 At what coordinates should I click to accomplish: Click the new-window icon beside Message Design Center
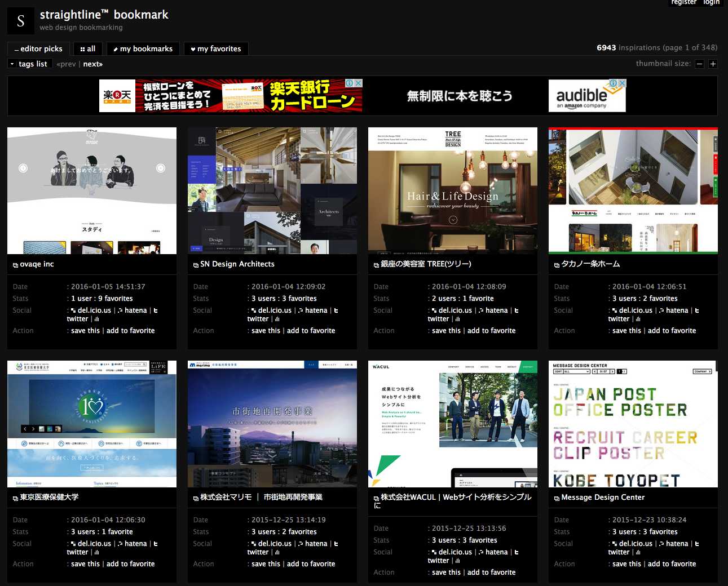[x=557, y=498]
